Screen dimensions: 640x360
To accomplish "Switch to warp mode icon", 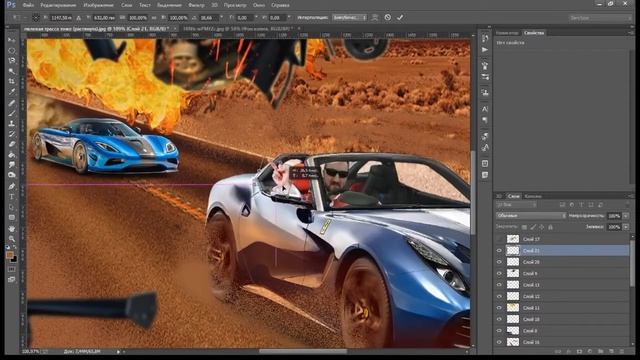I will click(x=375, y=18).
